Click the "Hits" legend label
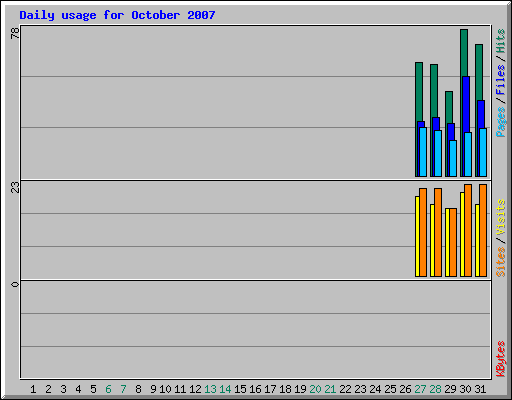Screen dimensions: 512x400 coord(500,41)
